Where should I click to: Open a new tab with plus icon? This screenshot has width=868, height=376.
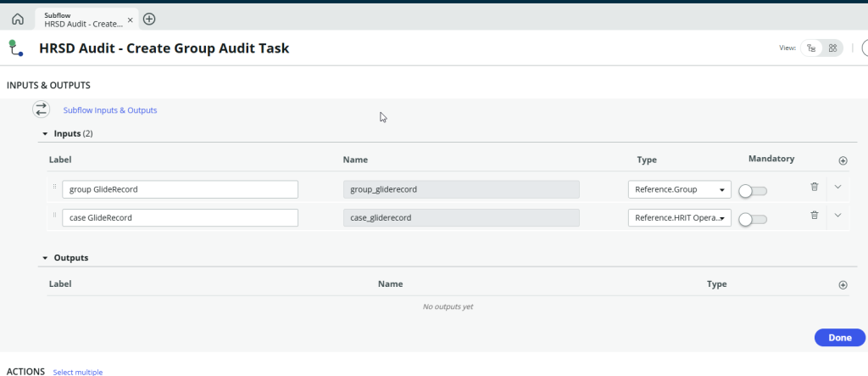click(x=149, y=19)
